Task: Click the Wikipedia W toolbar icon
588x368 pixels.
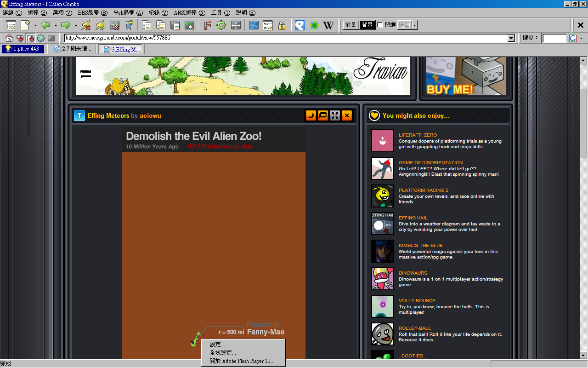Action: (x=328, y=25)
